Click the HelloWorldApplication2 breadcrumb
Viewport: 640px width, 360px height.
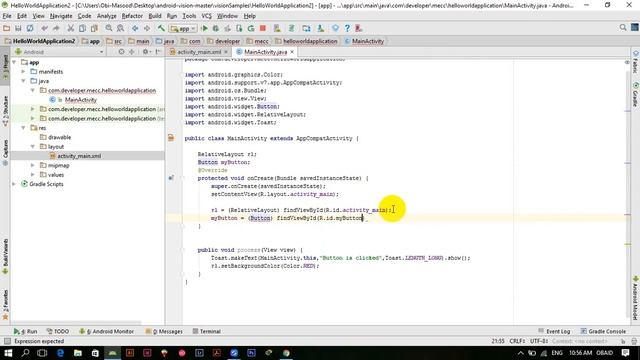coord(40,41)
